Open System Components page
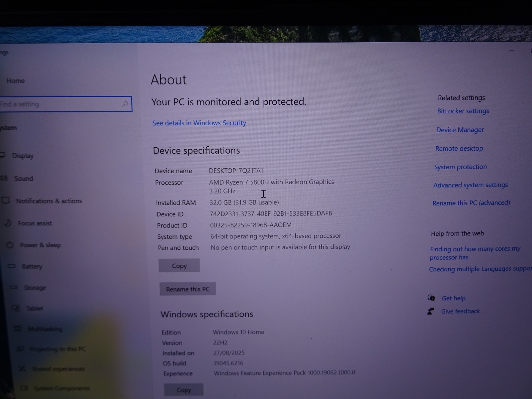This screenshot has height=399, width=532. 62,388
